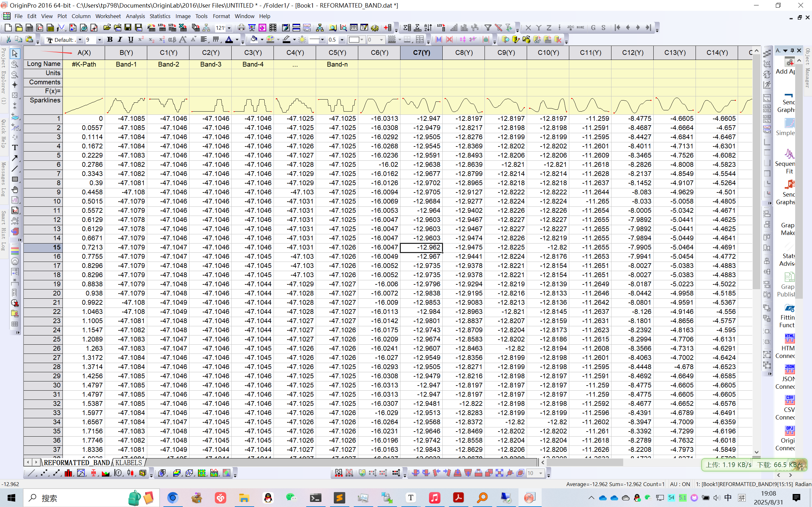Set column as Z using Z icon
The width and height of the screenshot is (812, 507).
click(x=549, y=28)
